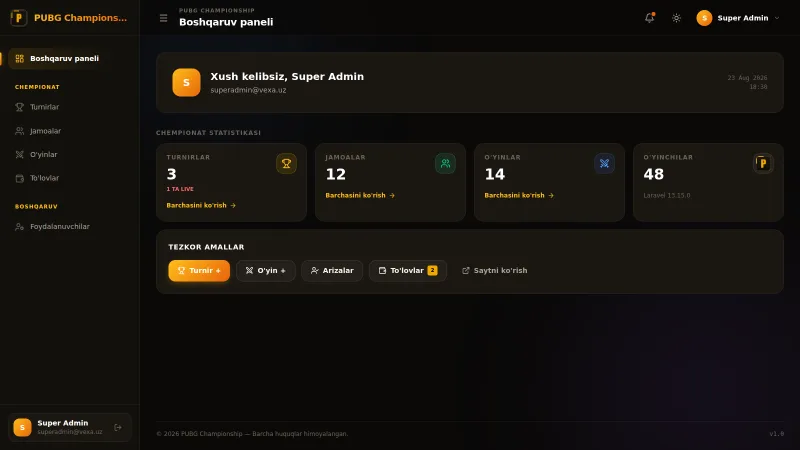Screen dimensions: 800x450
Task: Click the PUBG logo icon in sidebar header
Action: click(19, 18)
